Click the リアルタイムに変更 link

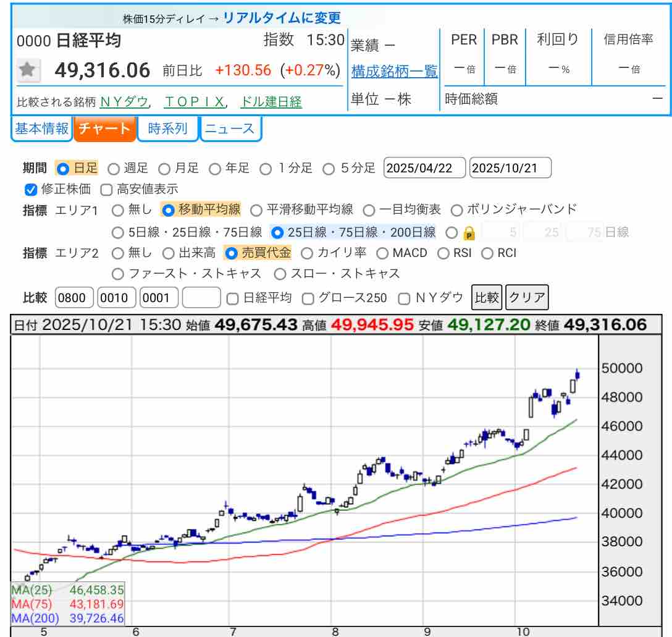pyautogui.click(x=282, y=18)
